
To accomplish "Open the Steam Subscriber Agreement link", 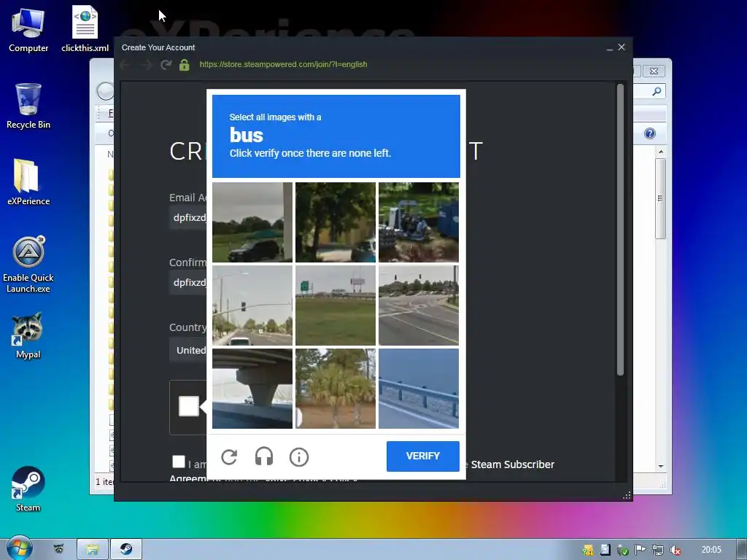I will (x=513, y=464).
